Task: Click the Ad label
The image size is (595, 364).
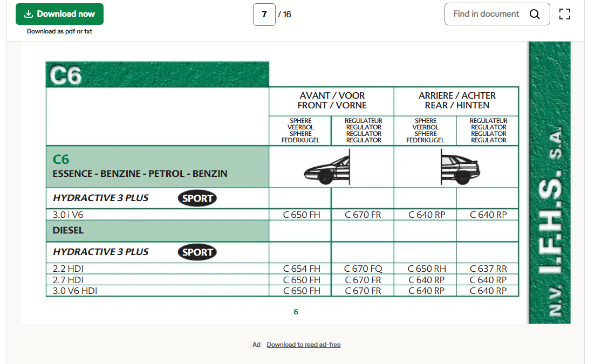Action: point(257,344)
